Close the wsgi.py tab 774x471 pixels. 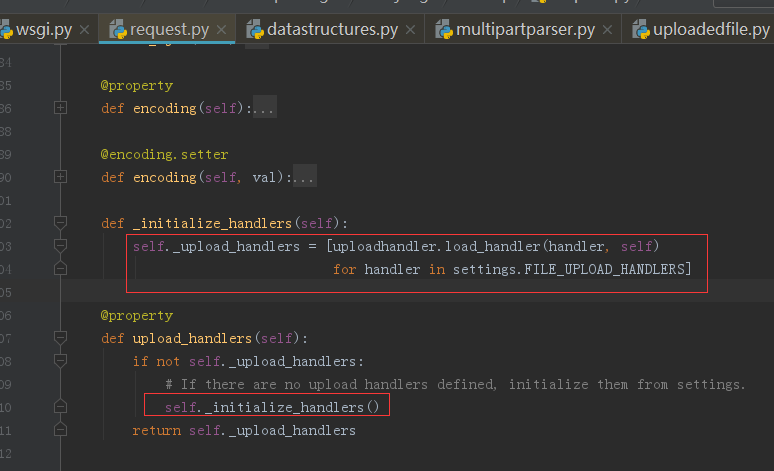(84, 30)
